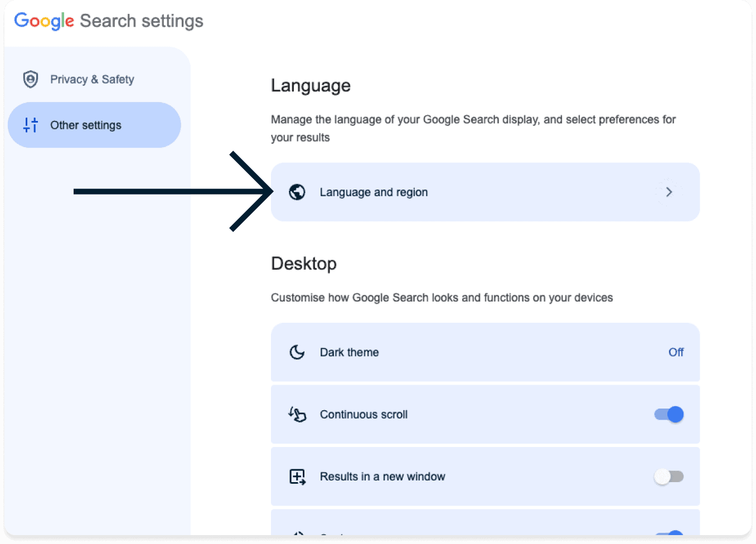Image resolution: width=756 pixels, height=544 pixels.
Task: Click the Google logo
Action: point(43,21)
